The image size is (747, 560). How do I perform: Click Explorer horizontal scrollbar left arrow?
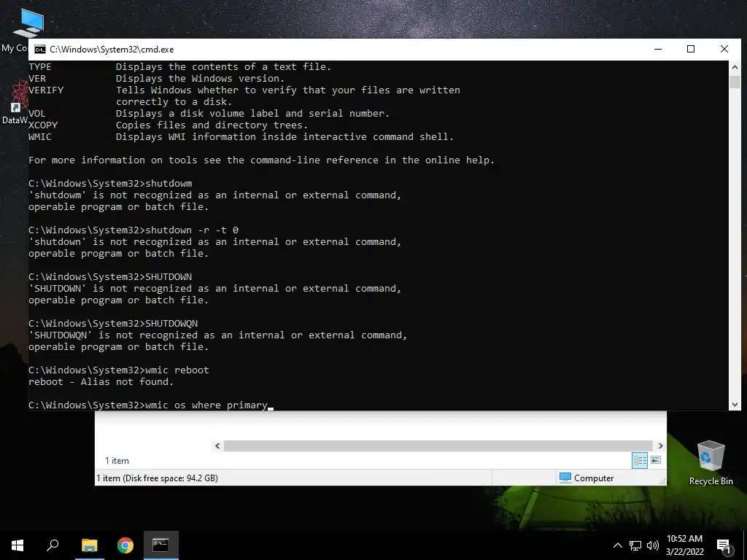217,446
